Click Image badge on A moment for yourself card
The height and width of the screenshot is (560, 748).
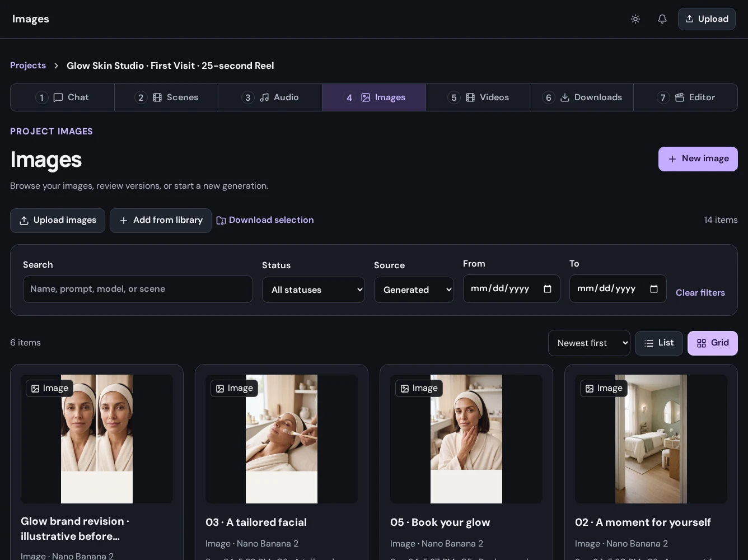tap(604, 388)
